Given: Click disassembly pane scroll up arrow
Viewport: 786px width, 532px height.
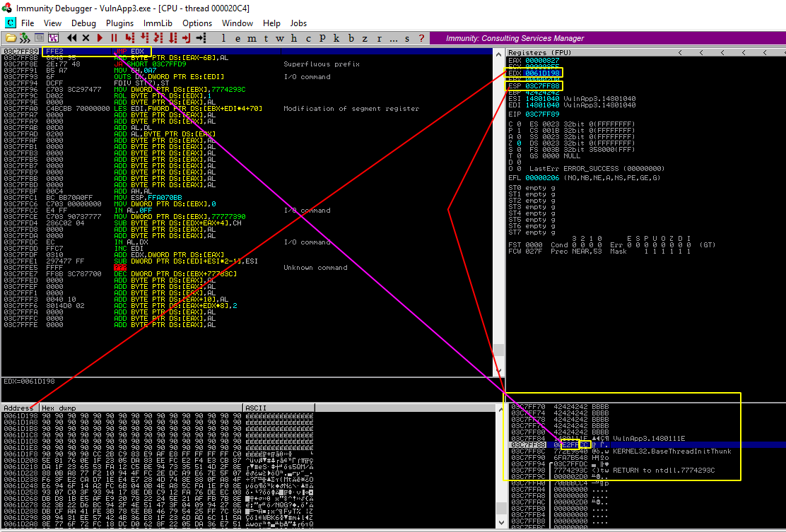Looking at the screenshot, I should pyautogui.click(x=499, y=54).
